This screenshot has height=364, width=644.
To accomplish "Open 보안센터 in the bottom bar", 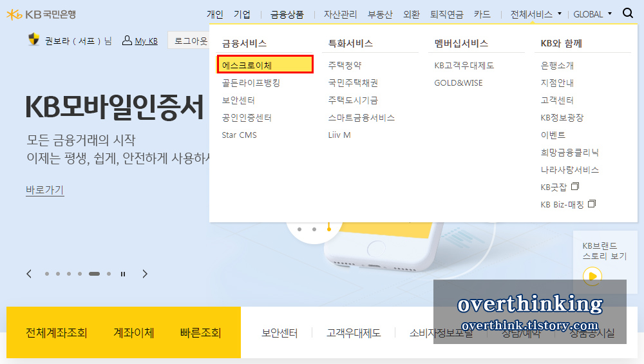I will click(x=279, y=333).
